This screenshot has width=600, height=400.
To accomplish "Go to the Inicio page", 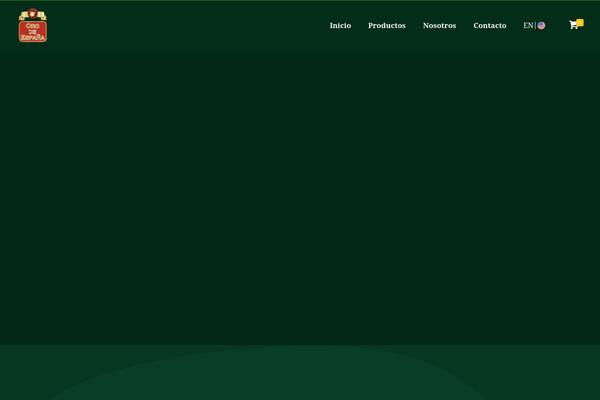I will [340, 26].
